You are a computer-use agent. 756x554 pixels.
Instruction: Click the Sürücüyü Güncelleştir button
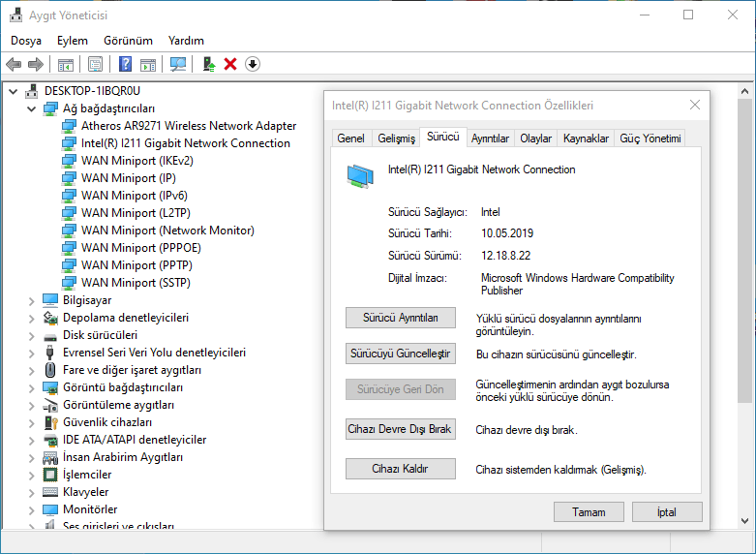(401, 354)
